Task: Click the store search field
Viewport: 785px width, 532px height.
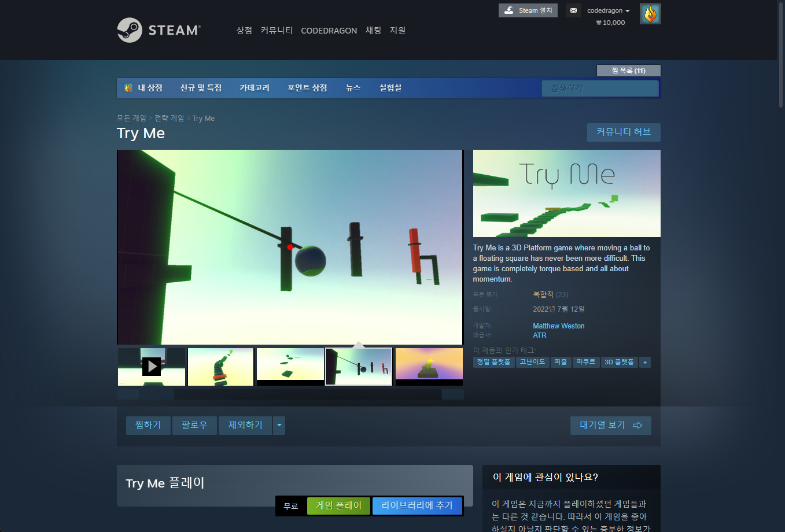Action: (600, 88)
